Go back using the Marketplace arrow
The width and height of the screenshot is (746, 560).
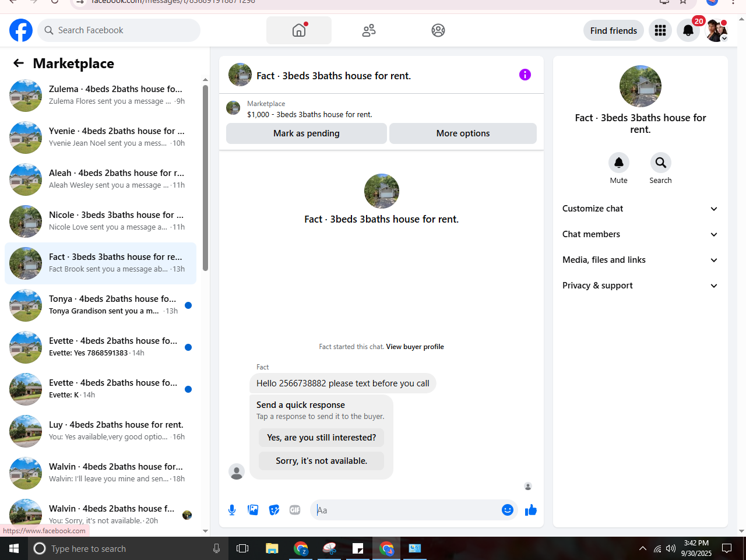[19, 63]
